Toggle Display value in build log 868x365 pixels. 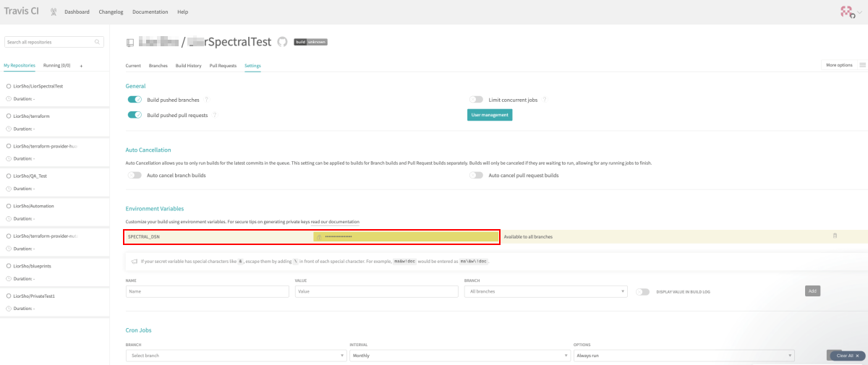click(x=642, y=291)
